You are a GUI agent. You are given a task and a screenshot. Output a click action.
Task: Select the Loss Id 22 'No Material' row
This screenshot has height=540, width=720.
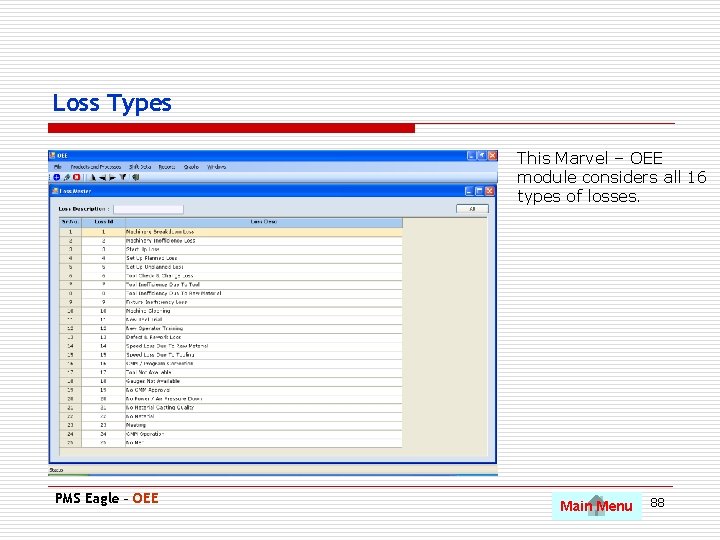point(231,416)
